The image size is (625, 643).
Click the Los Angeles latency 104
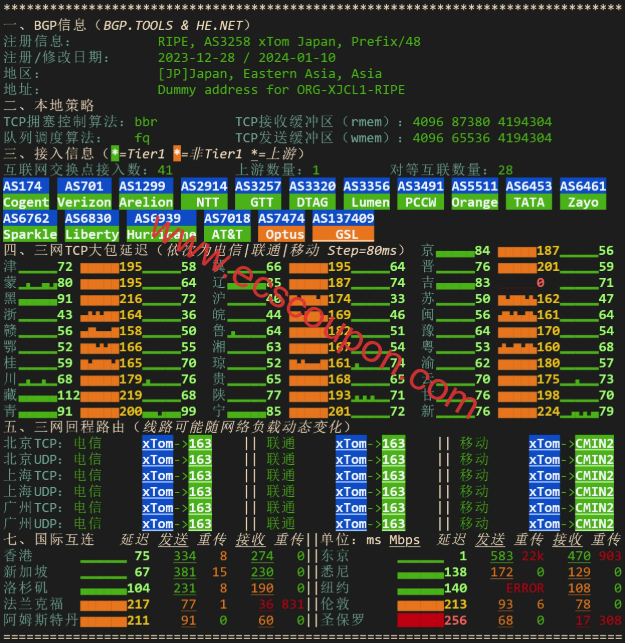[138, 588]
